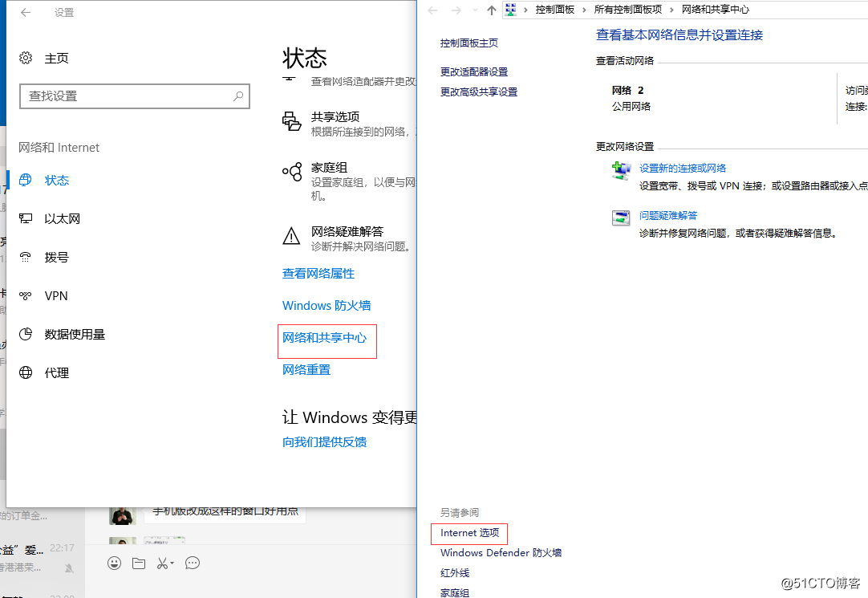Open 主页 home label in Settings

(56, 58)
